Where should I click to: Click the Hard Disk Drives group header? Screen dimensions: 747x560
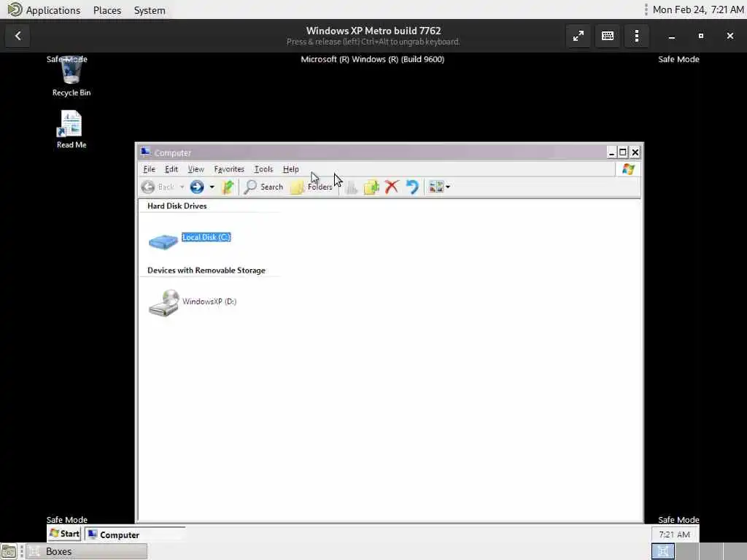pos(177,206)
